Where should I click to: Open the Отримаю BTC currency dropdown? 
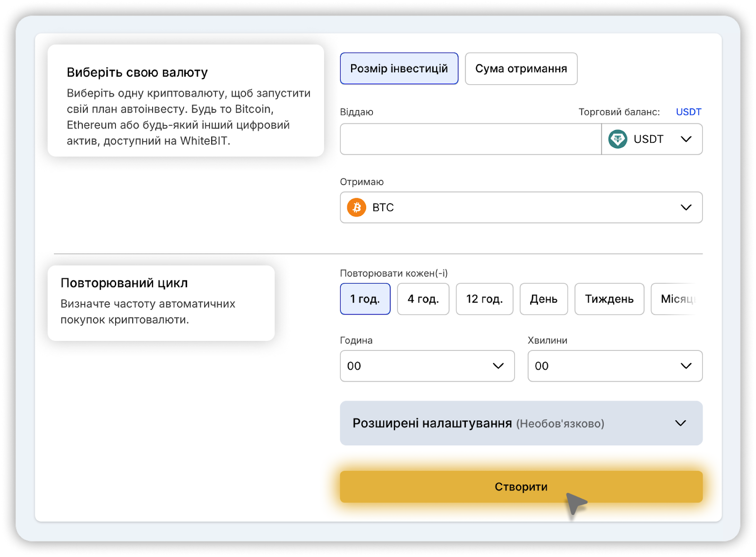[520, 208]
